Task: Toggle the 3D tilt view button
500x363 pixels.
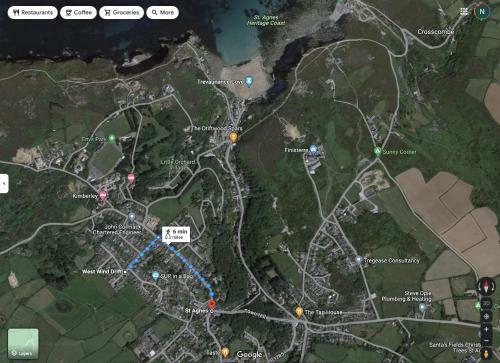Action: (486, 303)
